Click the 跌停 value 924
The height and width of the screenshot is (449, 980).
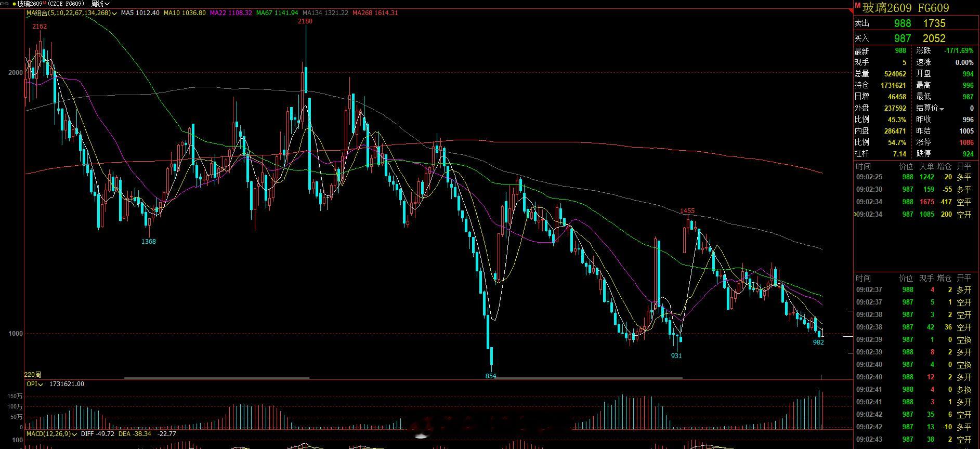(x=969, y=154)
